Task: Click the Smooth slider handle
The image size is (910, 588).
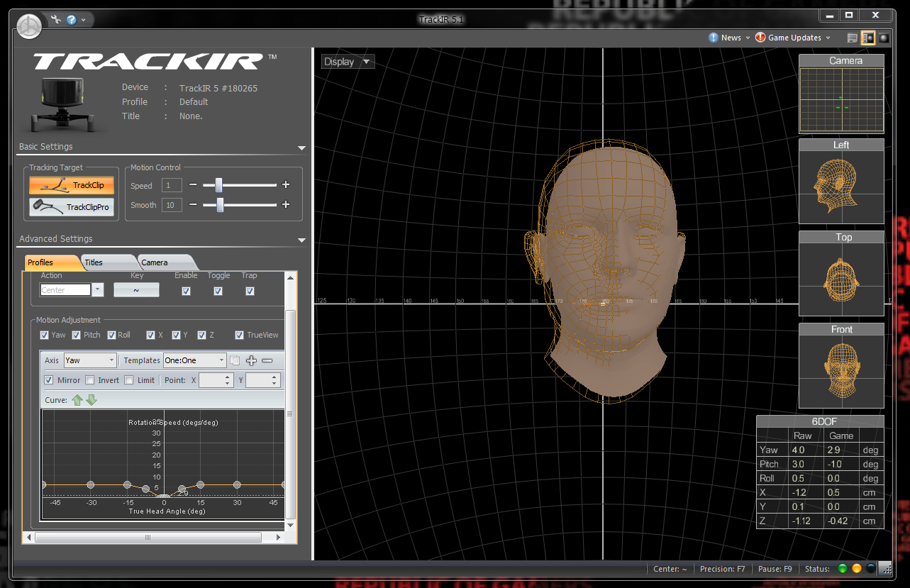Action: 221,205
